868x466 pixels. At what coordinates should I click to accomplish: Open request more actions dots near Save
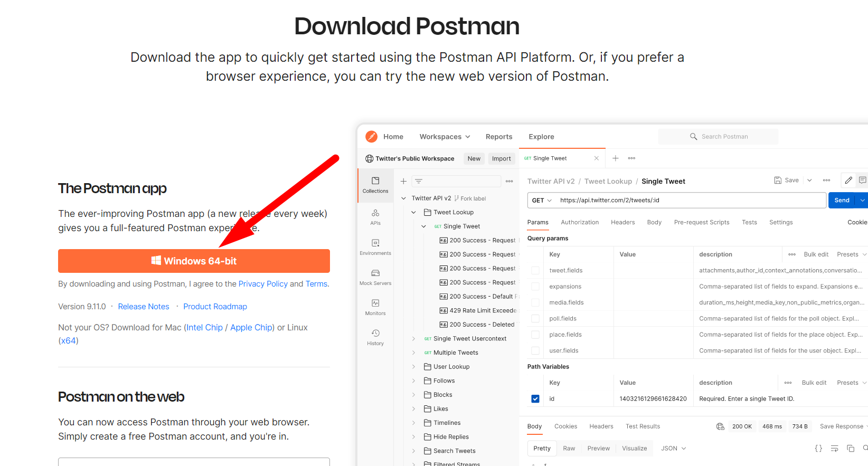(x=827, y=180)
